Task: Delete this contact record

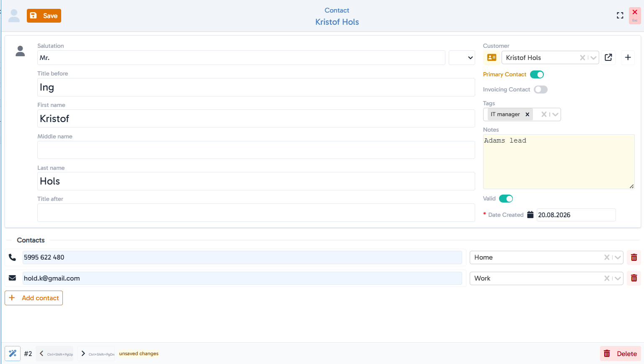Action: (621, 354)
